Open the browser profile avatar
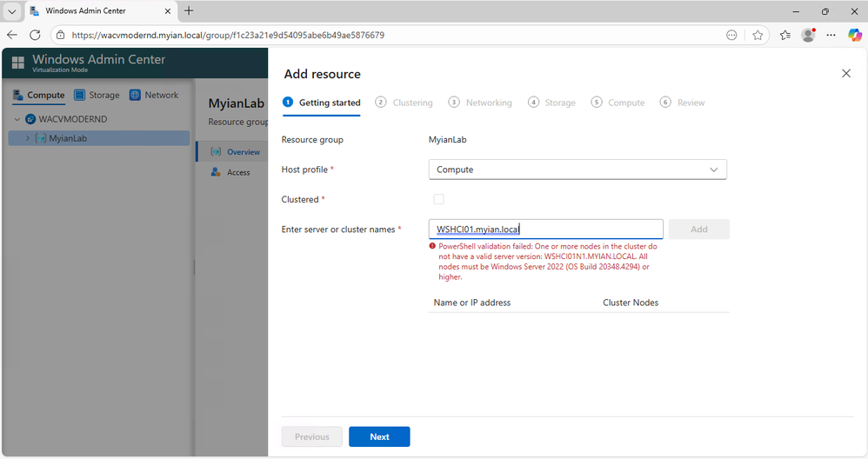This screenshot has width=868, height=459. click(808, 35)
